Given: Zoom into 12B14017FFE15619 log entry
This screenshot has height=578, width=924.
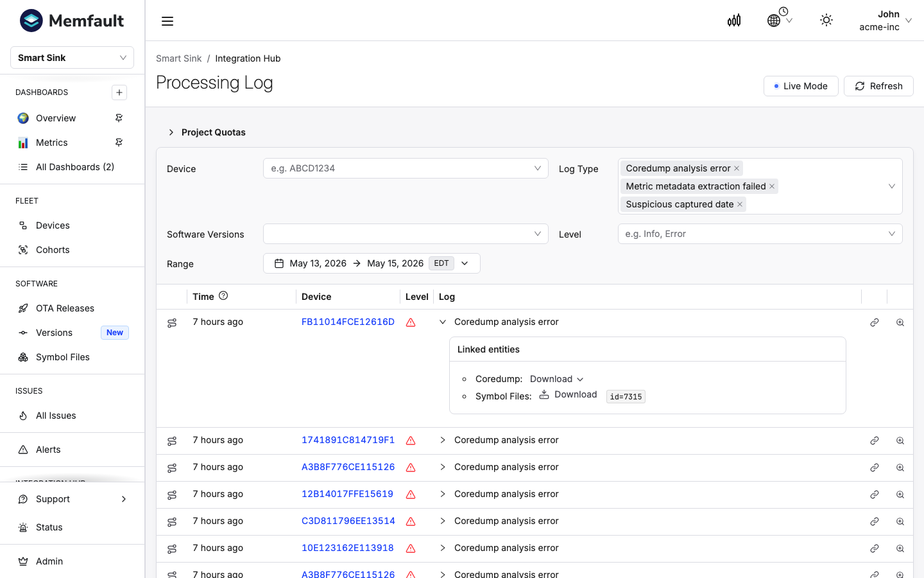Looking at the screenshot, I should tap(900, 495).
